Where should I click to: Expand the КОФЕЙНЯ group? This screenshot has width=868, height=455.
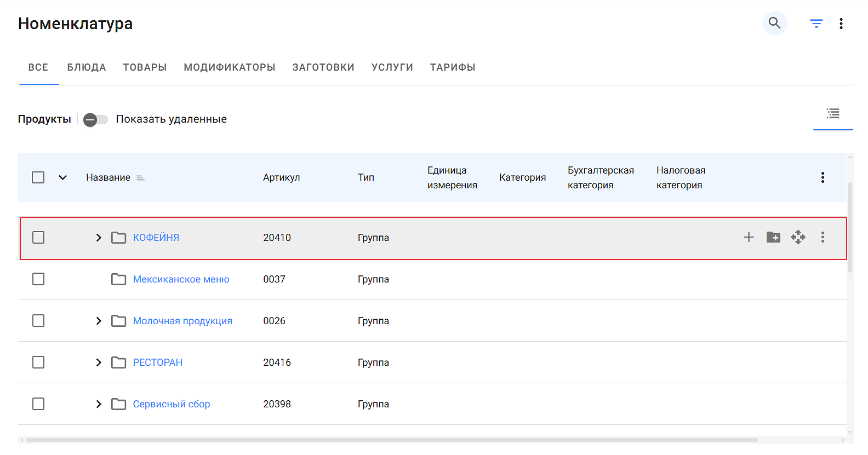click(99, 238)
